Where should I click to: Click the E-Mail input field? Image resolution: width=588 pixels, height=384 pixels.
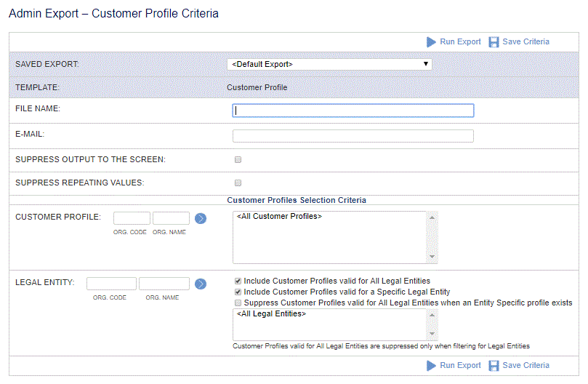click(353, 136)
